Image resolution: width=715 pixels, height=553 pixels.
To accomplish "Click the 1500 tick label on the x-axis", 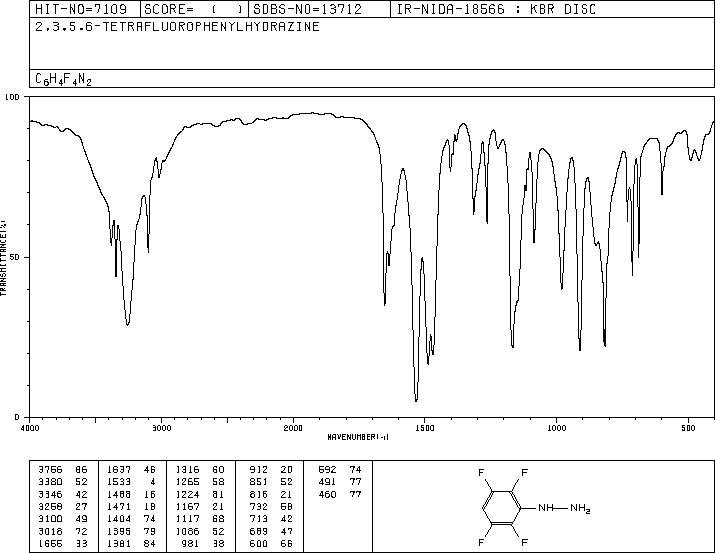I will click(x=425, y=428).
